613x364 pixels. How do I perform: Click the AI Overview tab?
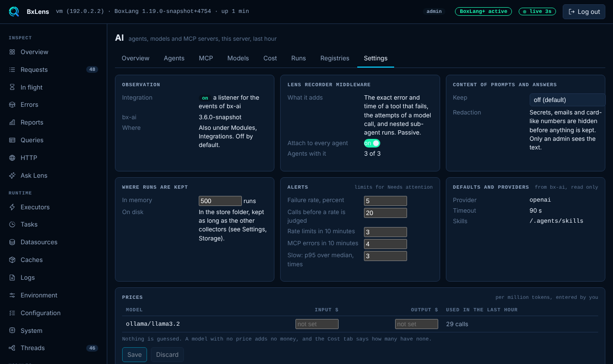click(x=136, y=58)
